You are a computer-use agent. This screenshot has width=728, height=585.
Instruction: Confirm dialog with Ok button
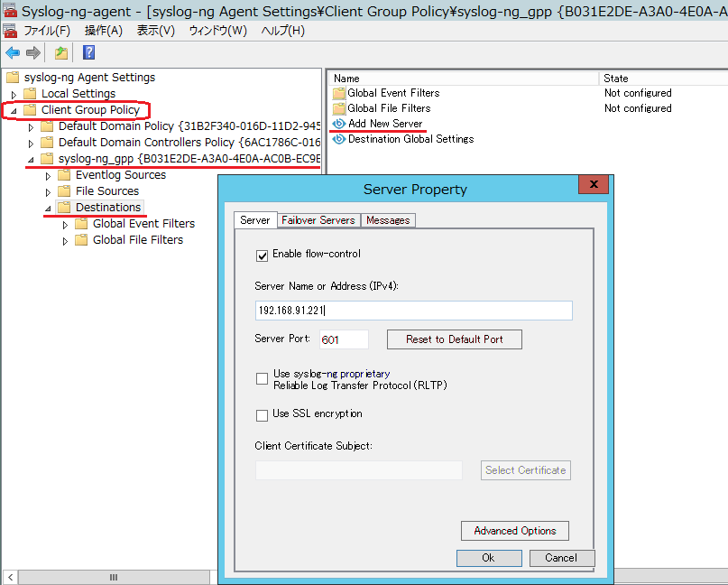pos(489,558)
